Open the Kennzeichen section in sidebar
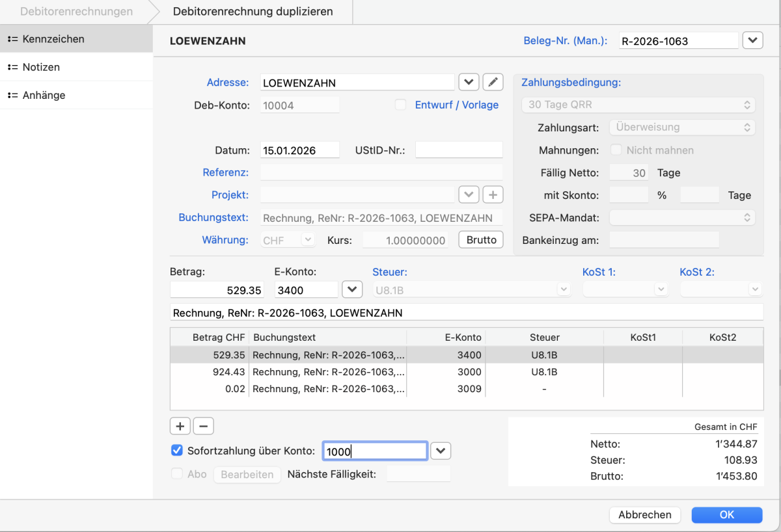 tap(53, 39)
